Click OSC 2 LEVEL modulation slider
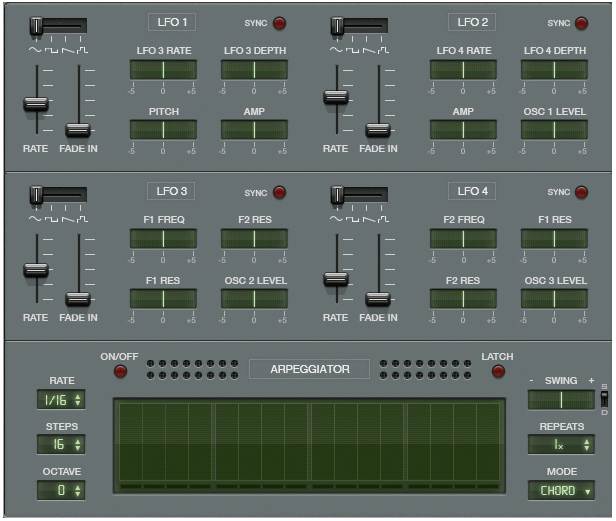The image size is (616, 521). click(x=255, y=299)
